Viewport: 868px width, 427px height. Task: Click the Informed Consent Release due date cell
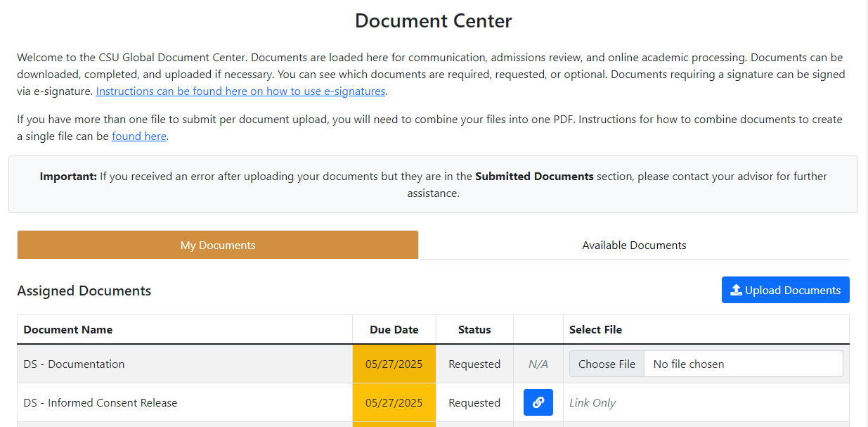tap(394, 402)
